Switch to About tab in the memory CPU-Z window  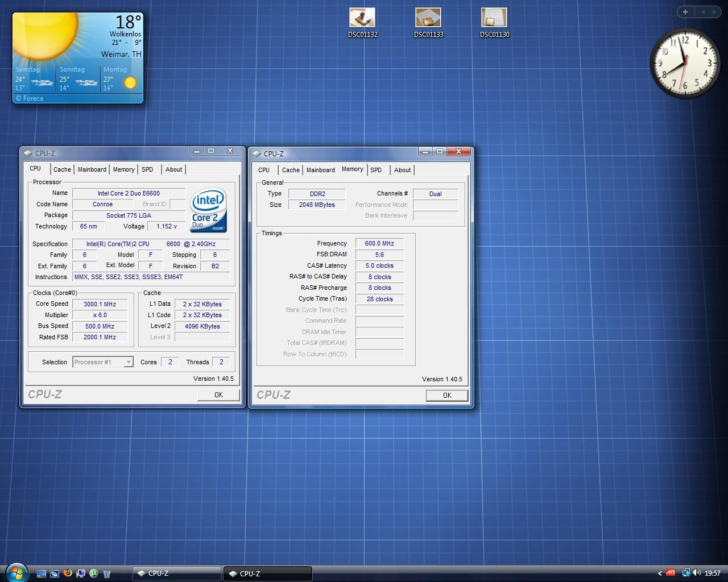point(403,170)
